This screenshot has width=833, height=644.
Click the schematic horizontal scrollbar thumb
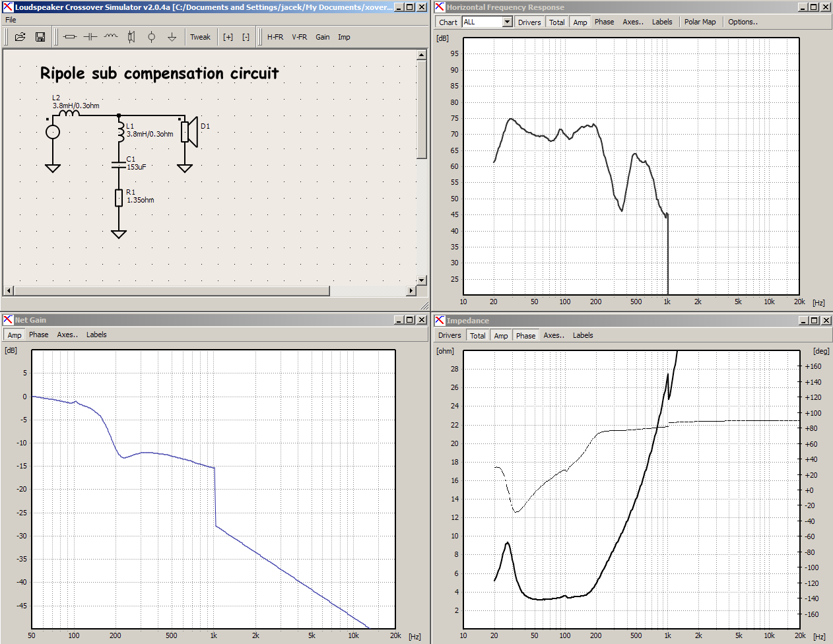[x=172, y=290]
